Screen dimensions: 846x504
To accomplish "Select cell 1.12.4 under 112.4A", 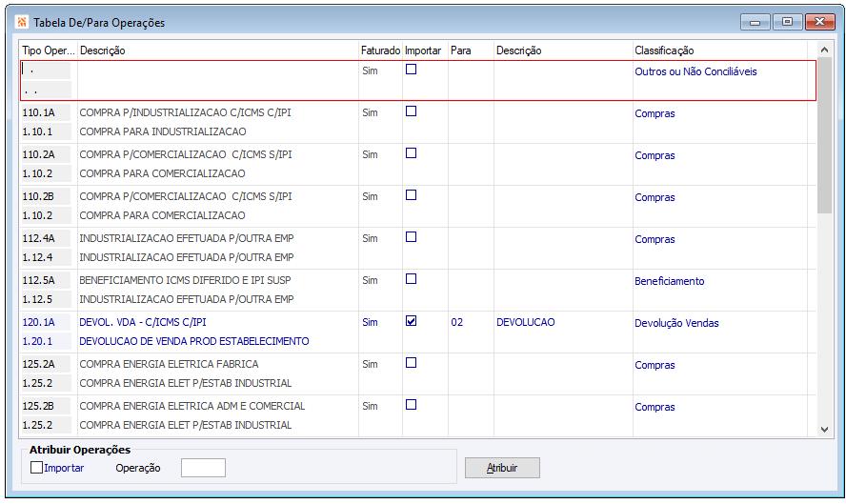I will 46,257.
